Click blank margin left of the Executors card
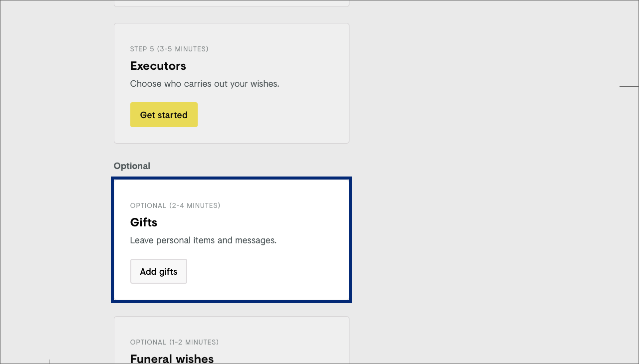 [60, 85]
